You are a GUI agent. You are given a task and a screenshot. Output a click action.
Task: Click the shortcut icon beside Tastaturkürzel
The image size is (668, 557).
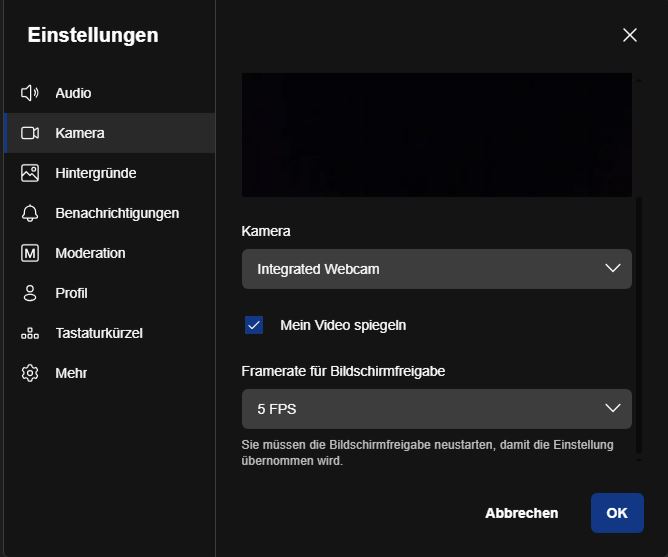tap(30, 333)
